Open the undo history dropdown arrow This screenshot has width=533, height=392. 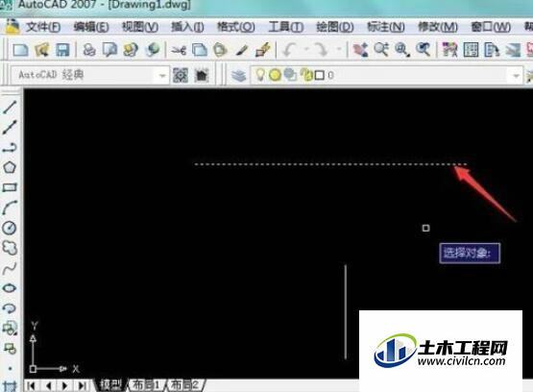point(306,49)
